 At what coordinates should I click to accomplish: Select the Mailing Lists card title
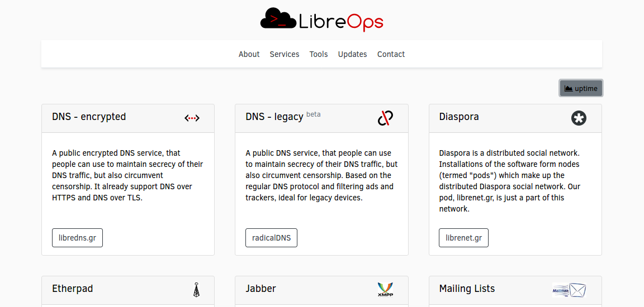(x=467, y=289)
